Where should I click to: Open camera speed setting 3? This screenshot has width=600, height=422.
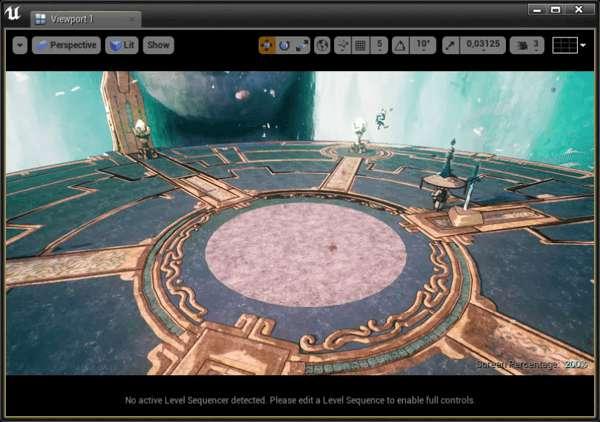coord(527,46)
